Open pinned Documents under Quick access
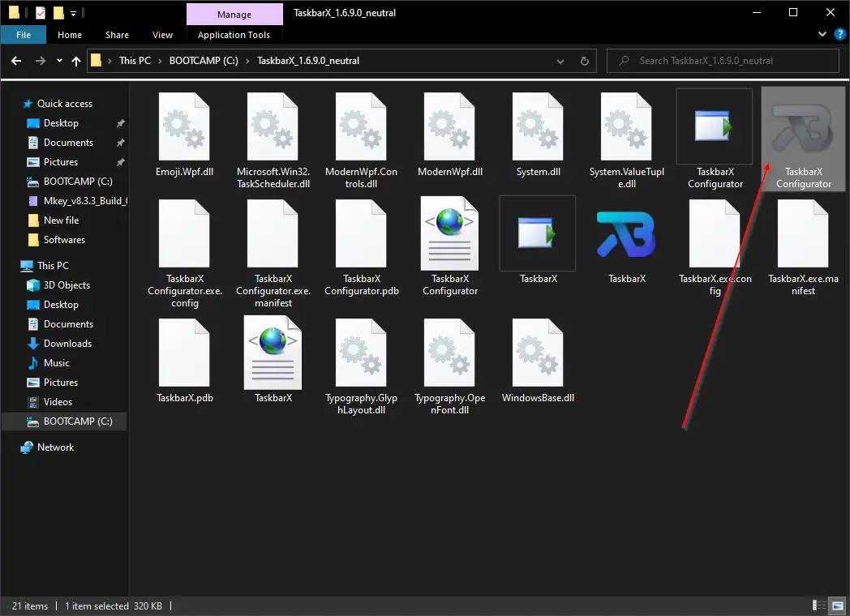Image resolution: width=850 pixels, height=616 pixels. 68,143
